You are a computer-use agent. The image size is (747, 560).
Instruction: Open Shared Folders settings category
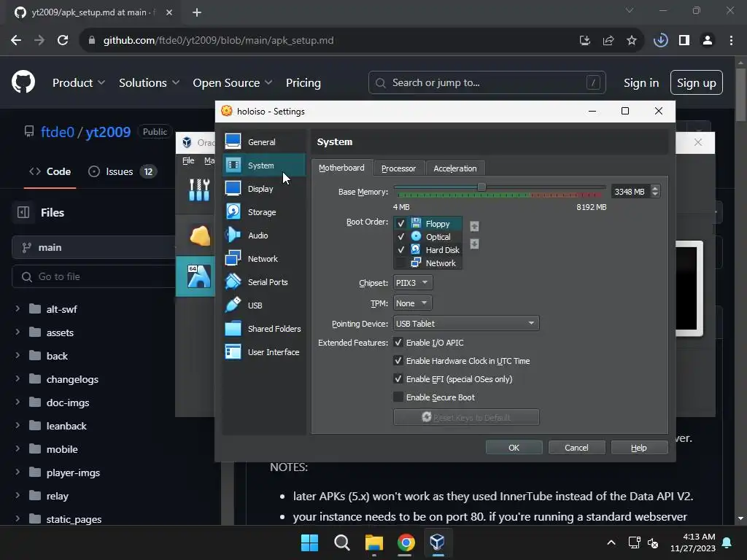point(263,329)
